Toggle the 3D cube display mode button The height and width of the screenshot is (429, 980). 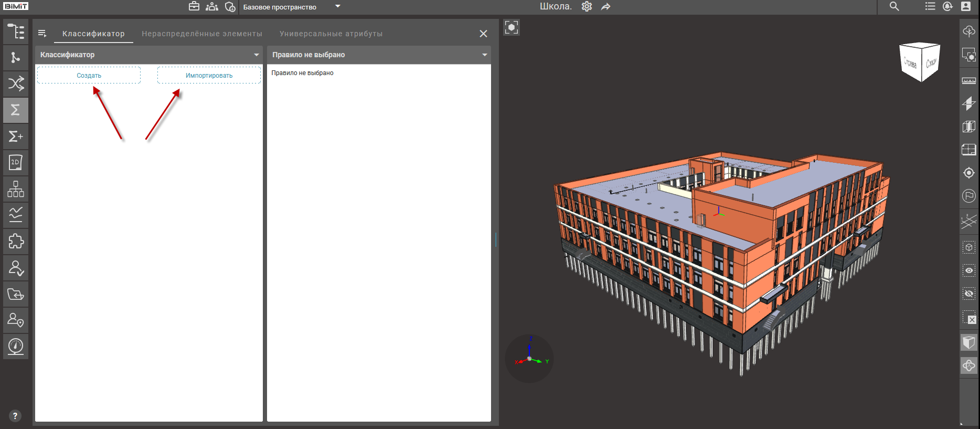coord(968,343)
